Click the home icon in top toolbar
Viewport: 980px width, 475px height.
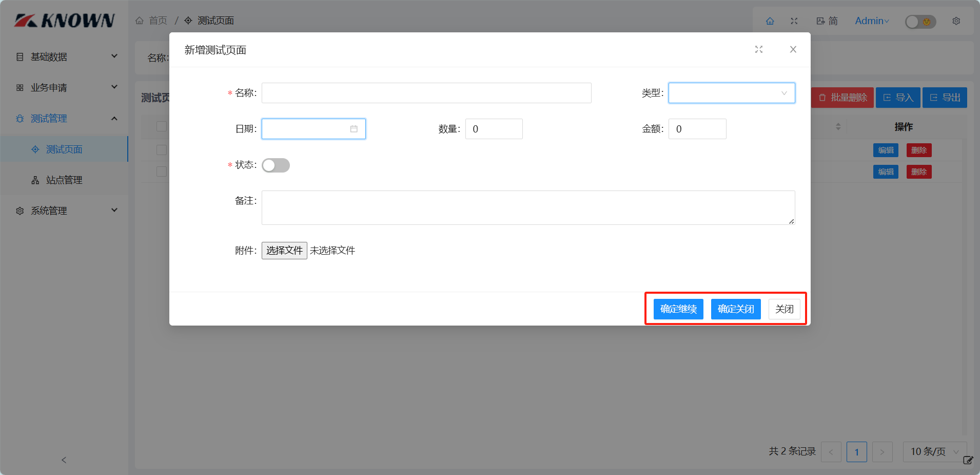770,21
